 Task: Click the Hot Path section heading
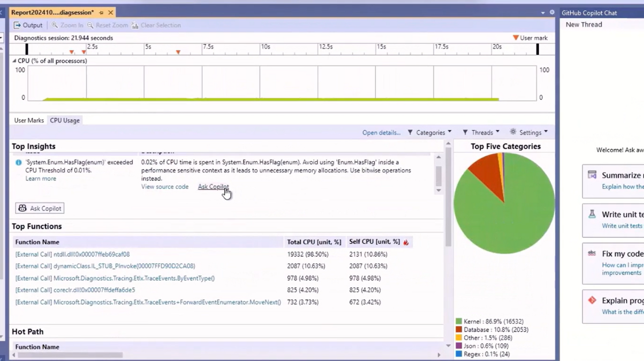pos(27,332)
